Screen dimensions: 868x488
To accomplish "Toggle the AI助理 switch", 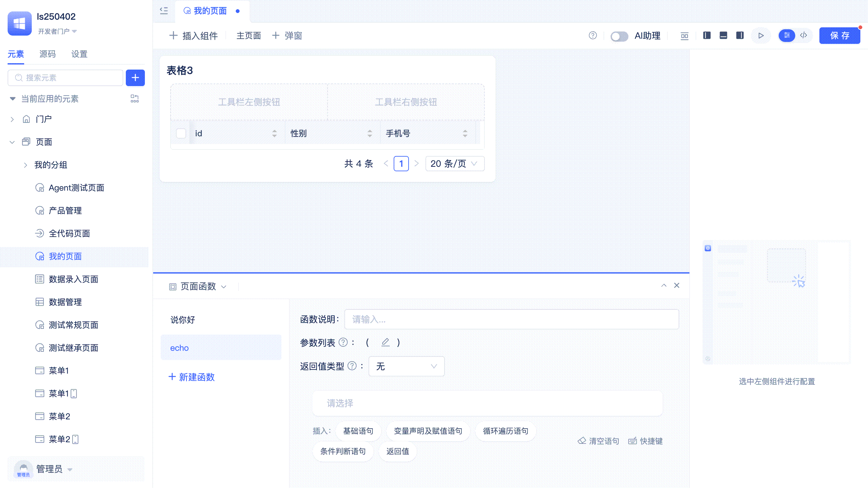I will [619, 36].
